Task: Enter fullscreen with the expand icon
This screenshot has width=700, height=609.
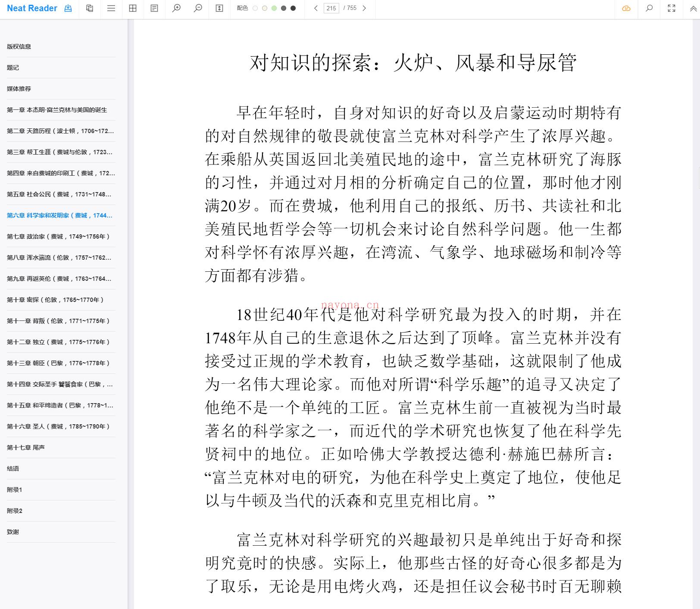Action: tap(672, 8)
